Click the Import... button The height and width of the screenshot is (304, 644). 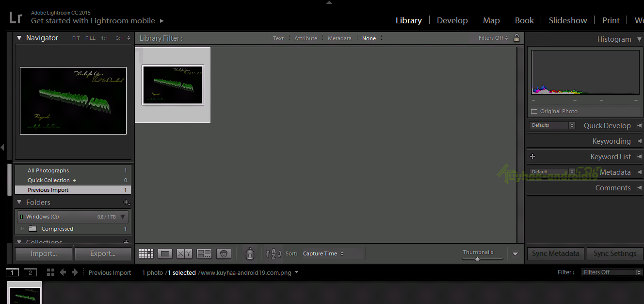pos(44,253)
